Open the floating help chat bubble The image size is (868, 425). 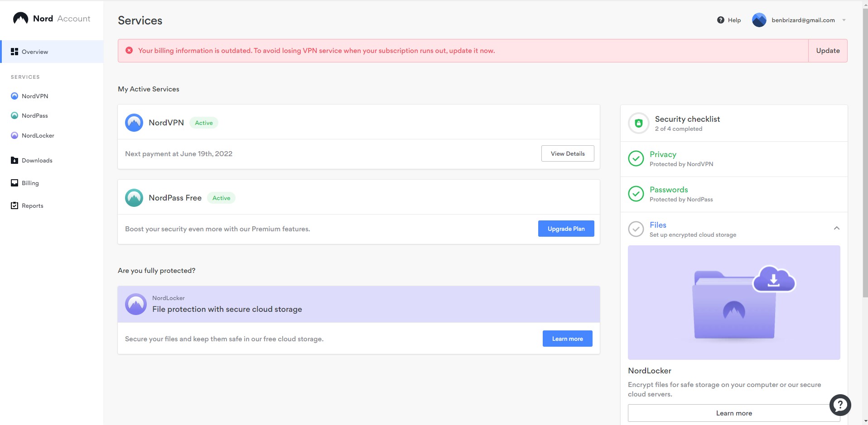click(x=840, y=405)
